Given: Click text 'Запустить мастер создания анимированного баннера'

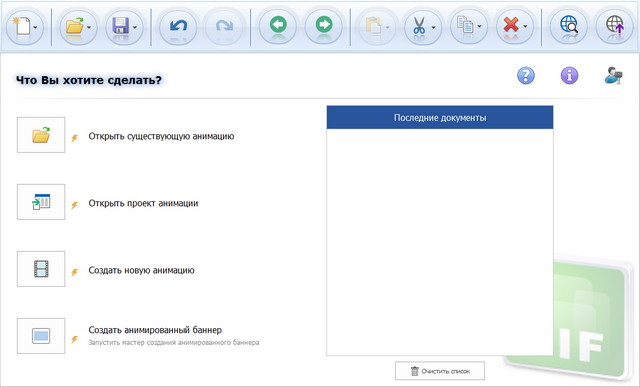Looking at the screenshot, I should click(x=173, y=343).
